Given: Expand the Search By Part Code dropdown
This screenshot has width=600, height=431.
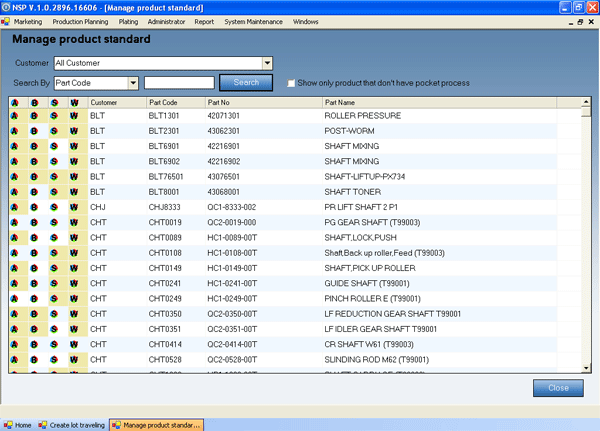Looking at the screenshot, I should (133, 83).
